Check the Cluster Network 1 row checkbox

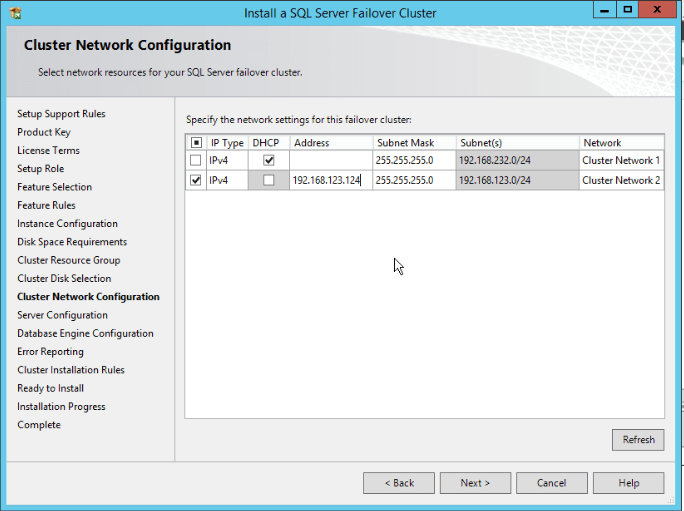coord(196,161)
